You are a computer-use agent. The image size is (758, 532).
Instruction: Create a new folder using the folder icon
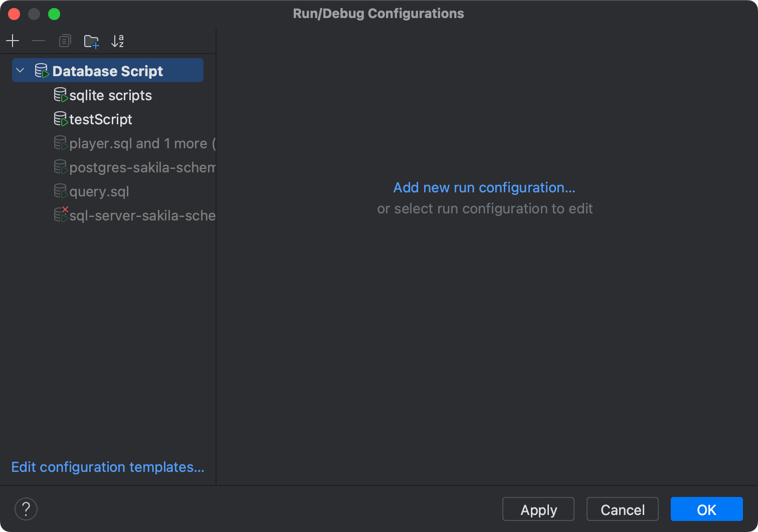[91, 41]
